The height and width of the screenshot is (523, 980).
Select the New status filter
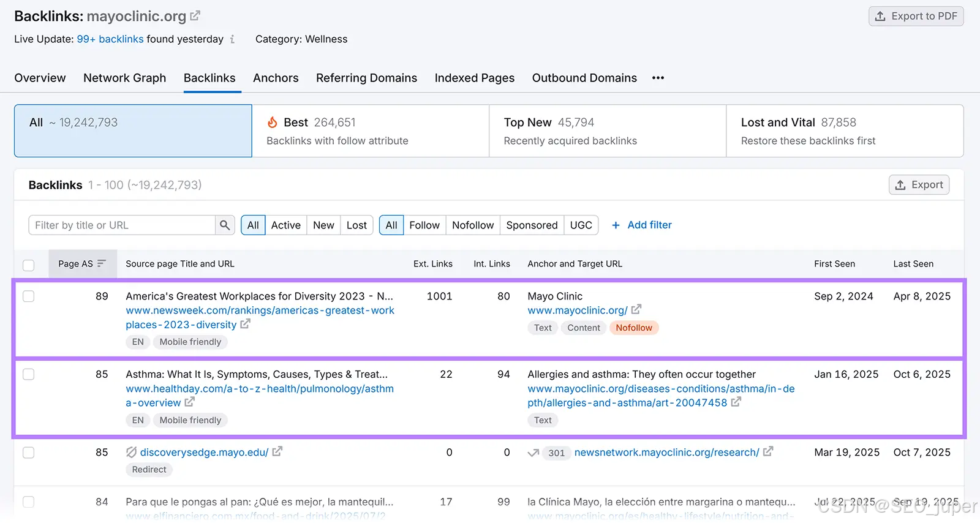(323, 225)
